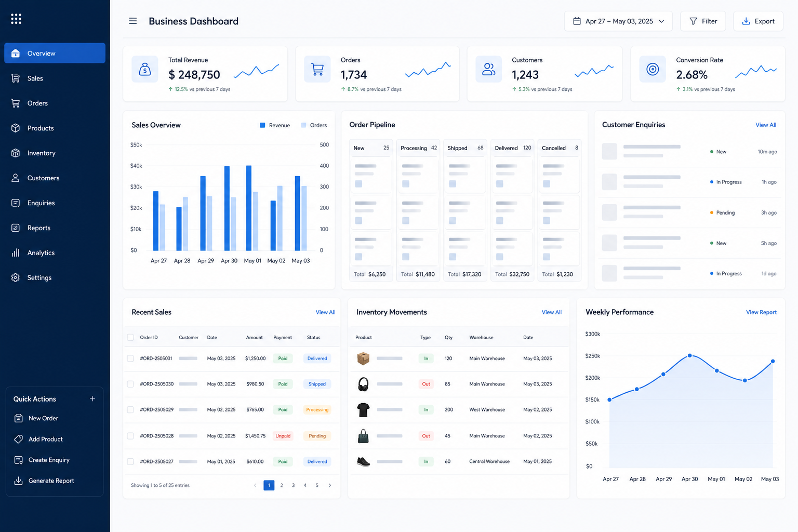Click the sneaker product thumbnail
The width and height of the screenshot is (798, 532).
point(363,461)
